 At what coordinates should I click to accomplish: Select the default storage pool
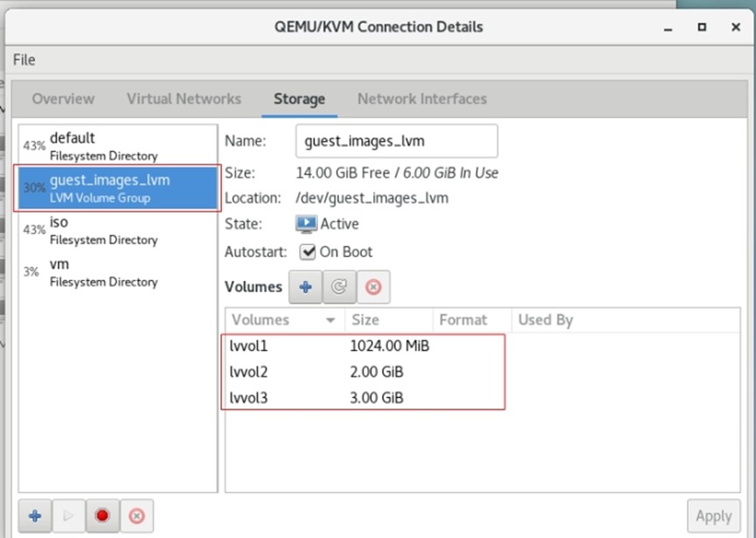tap(118, 146)
